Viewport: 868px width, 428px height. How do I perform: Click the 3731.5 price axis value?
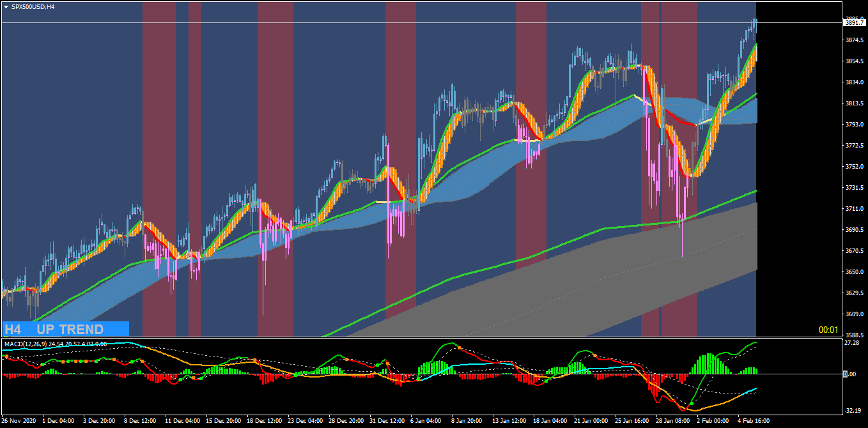855,188
